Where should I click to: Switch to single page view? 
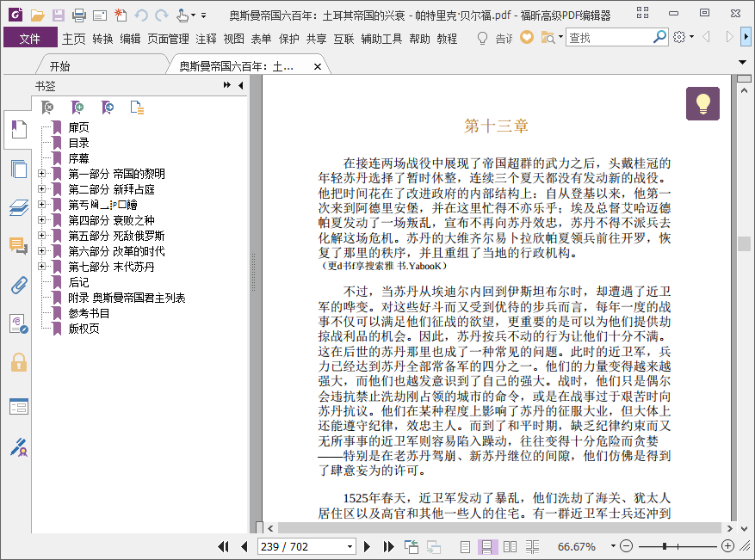pos(465,546)
